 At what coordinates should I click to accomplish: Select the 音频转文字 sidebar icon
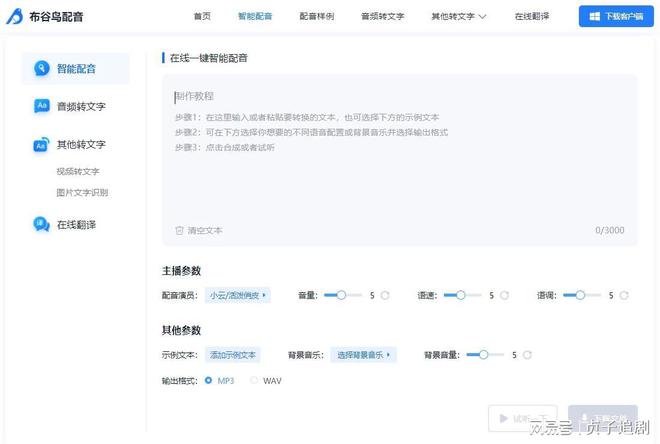42,106
